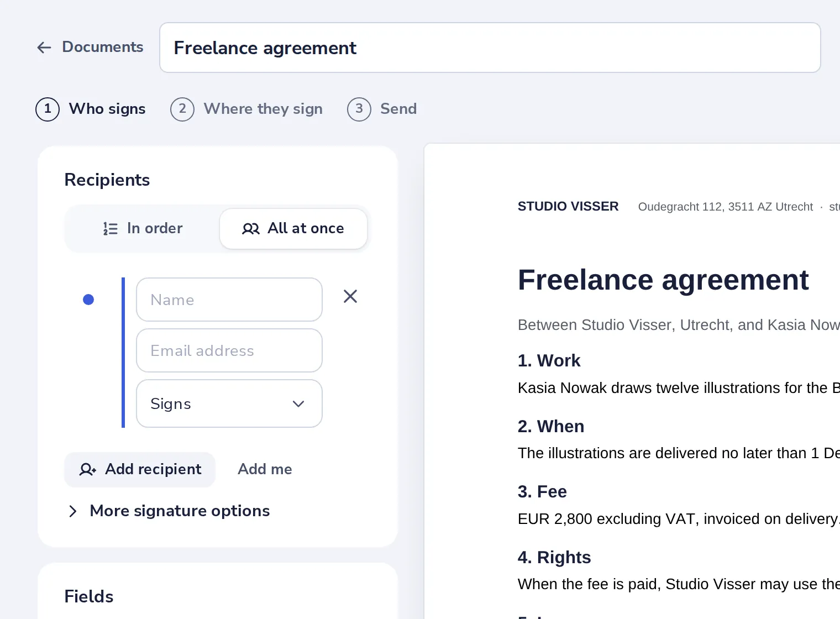Select All at once signing mode
840x619 pixels.
pyautogui.click(x=293, y=229)
